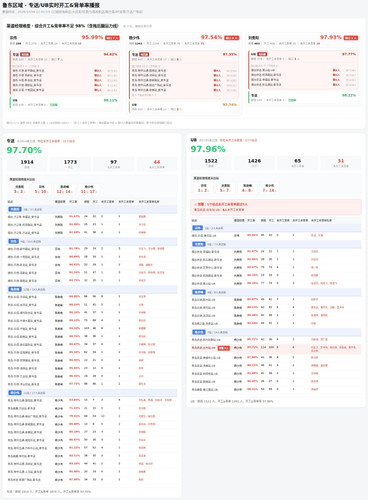Click the green 98.22% value in the third card
368x500 pixels.
pos(349,95)
